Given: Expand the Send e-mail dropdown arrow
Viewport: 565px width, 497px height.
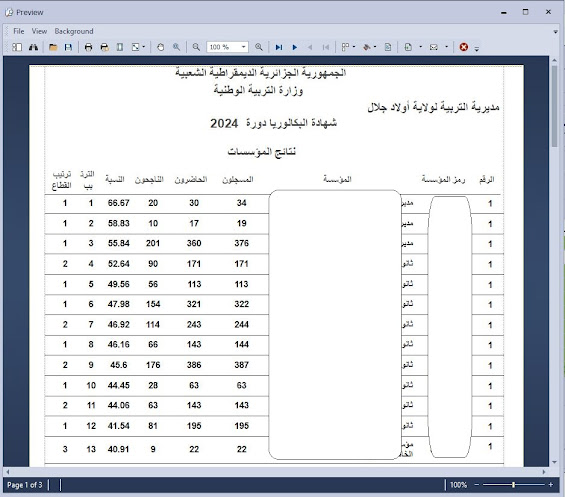Looking at the screenshot, I should [x=446, y=47].
